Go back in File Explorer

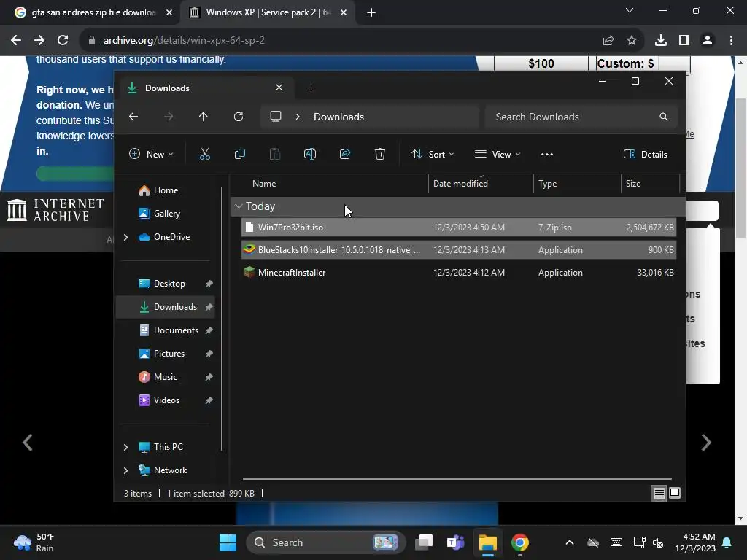pos(133,117)
